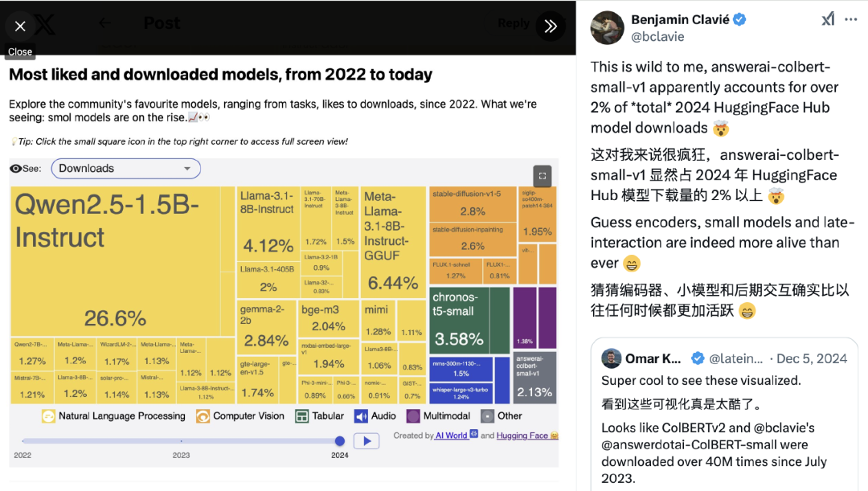Select Qwen2.5-1.5B-Instruct treemap tile
Screen dimensions: 868x491
(x=117, y=261)
